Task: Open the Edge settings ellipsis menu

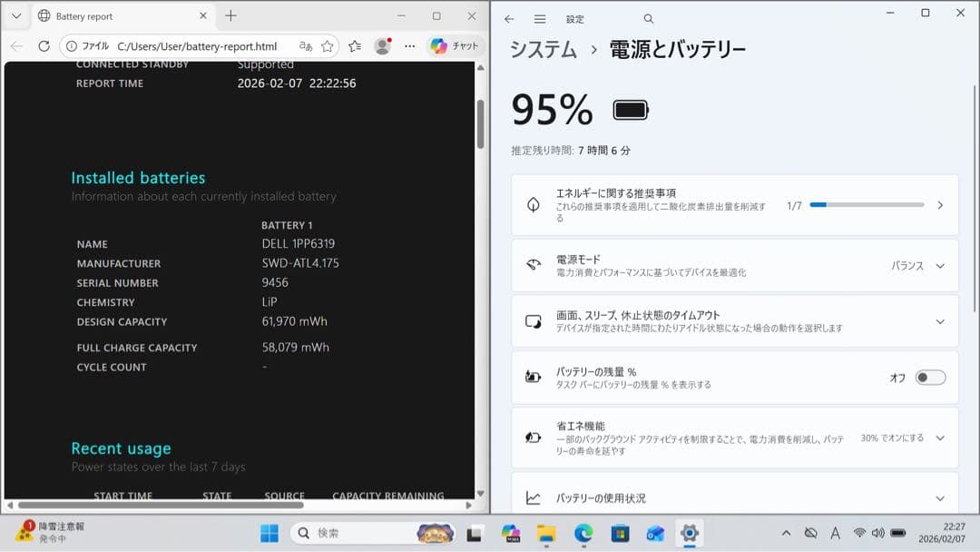Action: (410, 46)
